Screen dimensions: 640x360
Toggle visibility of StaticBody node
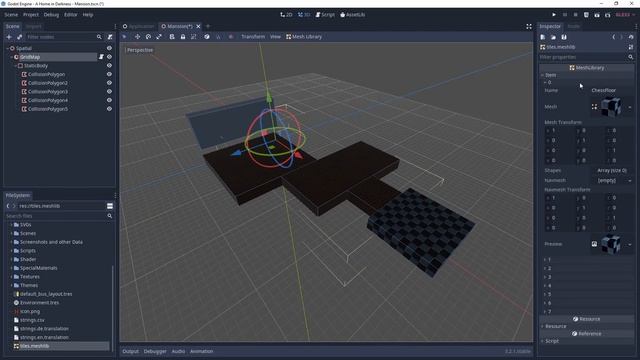tap(109, 66)
